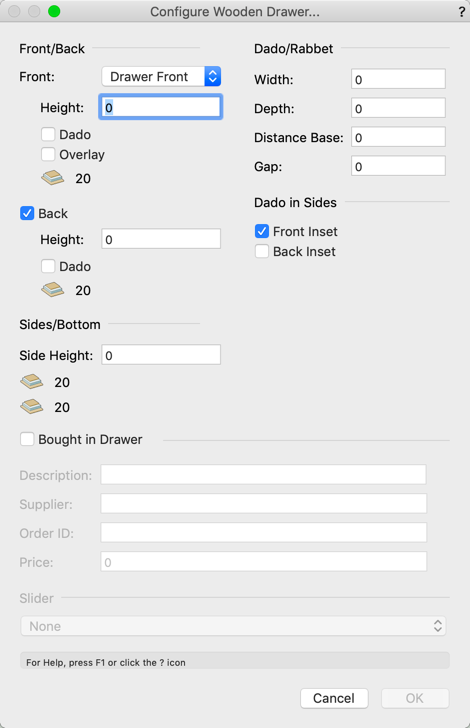The height and width of the screenshot is (728, 470).
Task: Click the first Sides/Bottom material icon
Action: (x=32, y=382)
